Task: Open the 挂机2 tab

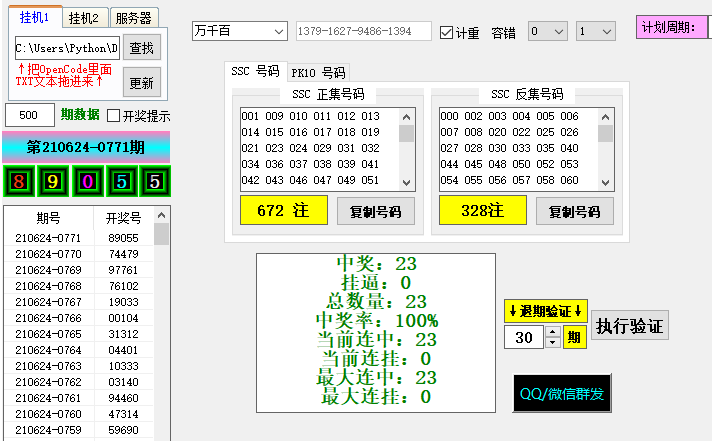Action: coord(84,18)
